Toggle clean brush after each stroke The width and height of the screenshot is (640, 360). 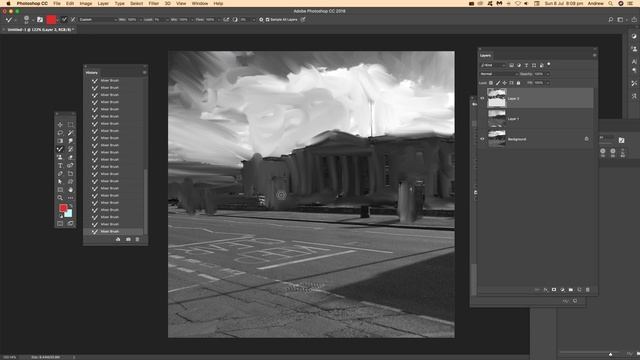[x=73, y=20]
